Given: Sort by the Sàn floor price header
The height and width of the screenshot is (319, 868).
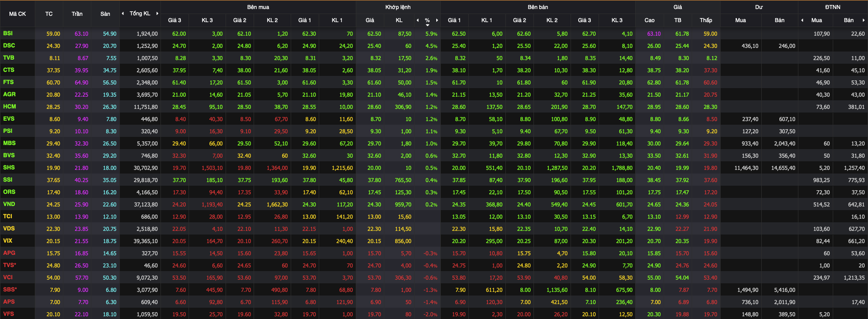Looking at the screenshot, I should pos(105,14).
